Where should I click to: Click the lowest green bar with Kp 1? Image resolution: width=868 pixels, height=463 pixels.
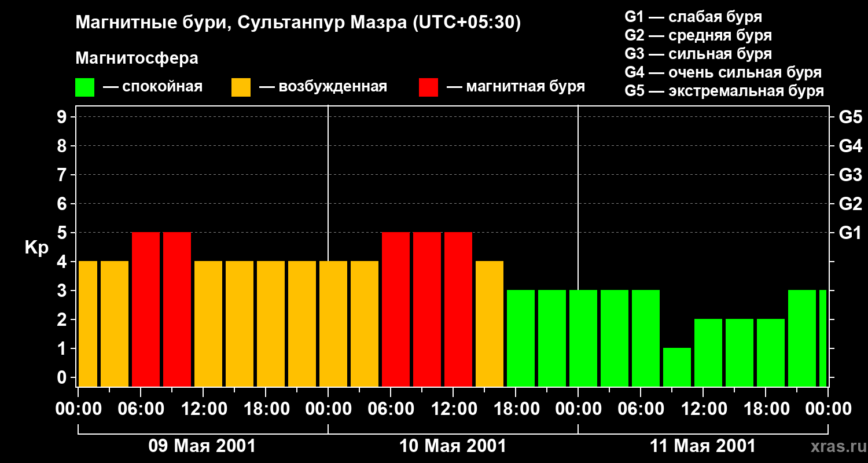(x=677, y=367)
